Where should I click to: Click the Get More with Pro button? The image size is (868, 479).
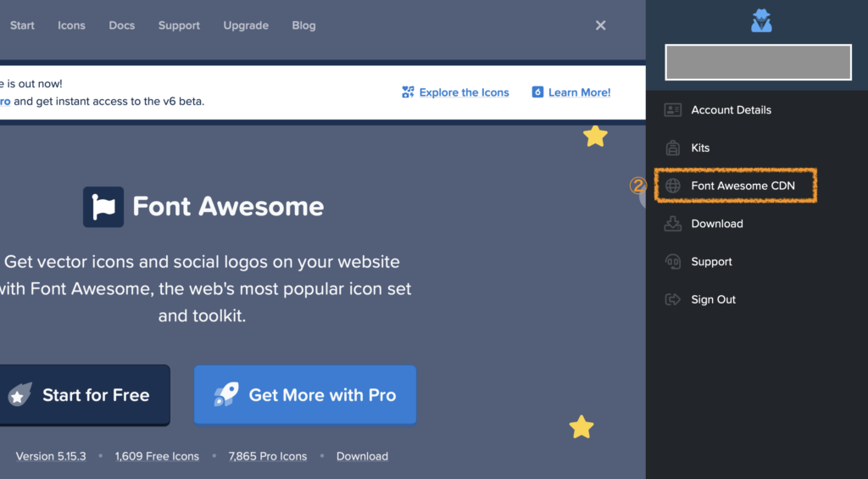[305, 395]
